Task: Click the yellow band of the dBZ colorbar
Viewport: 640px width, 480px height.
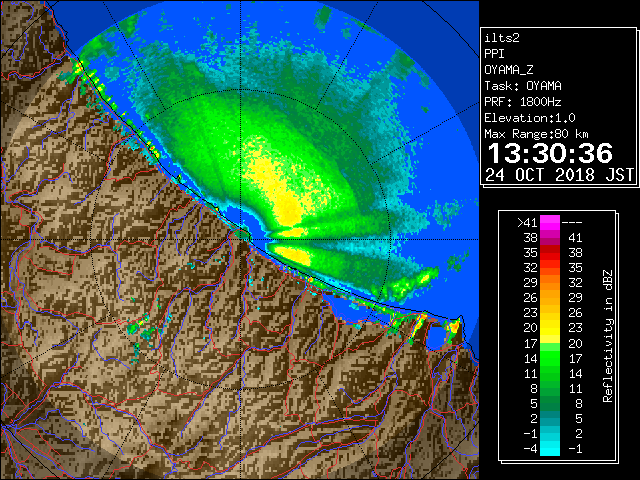Action: 550,328
